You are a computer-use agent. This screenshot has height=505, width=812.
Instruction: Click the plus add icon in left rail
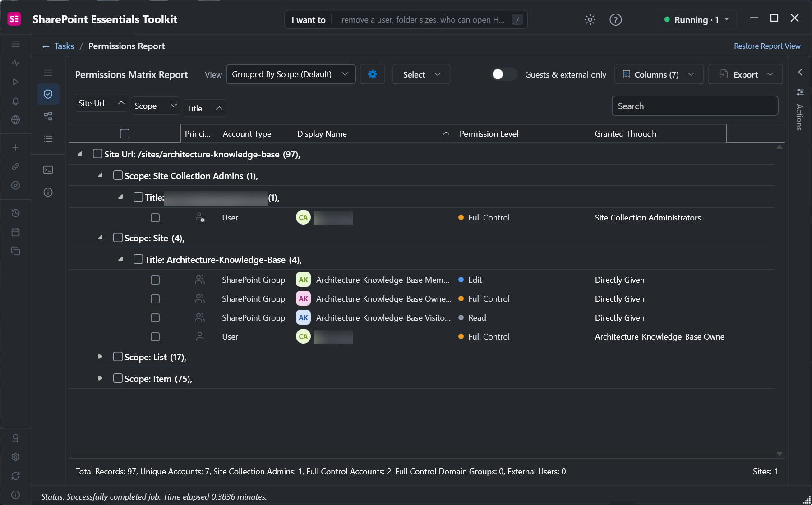[x=15, y=147]
